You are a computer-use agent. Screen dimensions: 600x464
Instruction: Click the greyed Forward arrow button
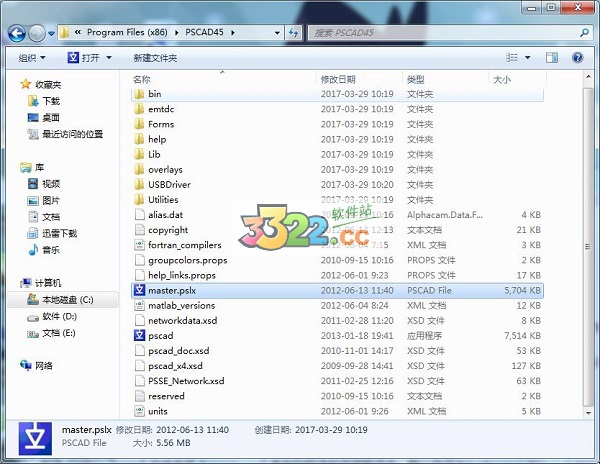pos(37,34)
